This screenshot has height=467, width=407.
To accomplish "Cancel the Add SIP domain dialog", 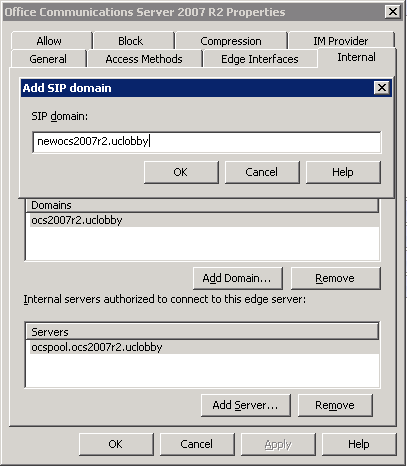I will point(262,172).
